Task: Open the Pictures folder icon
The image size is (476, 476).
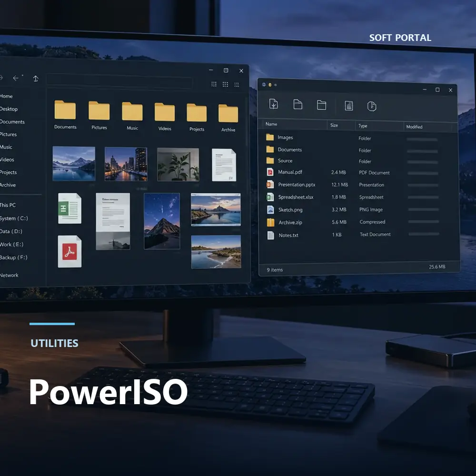Action: (99, 111)
